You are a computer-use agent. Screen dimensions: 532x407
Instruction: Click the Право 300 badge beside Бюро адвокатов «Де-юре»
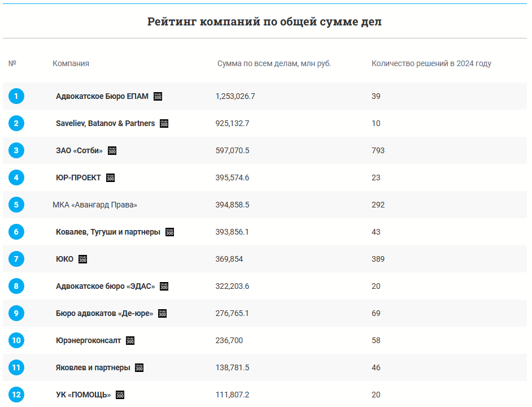[163, 314]
